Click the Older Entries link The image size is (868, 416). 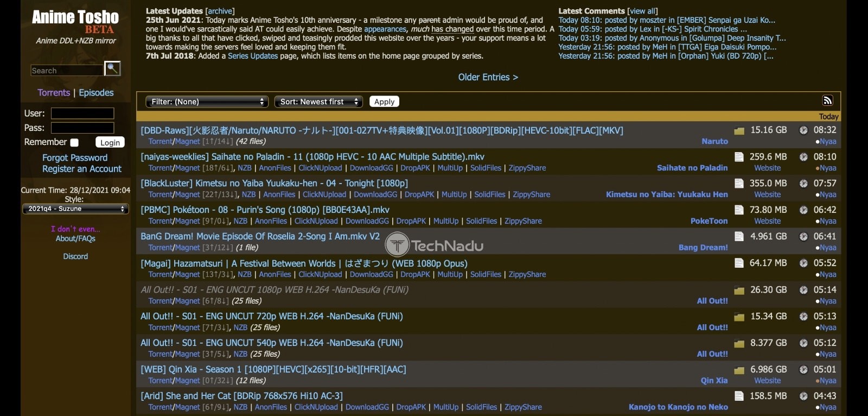click(x=488, y=77)
